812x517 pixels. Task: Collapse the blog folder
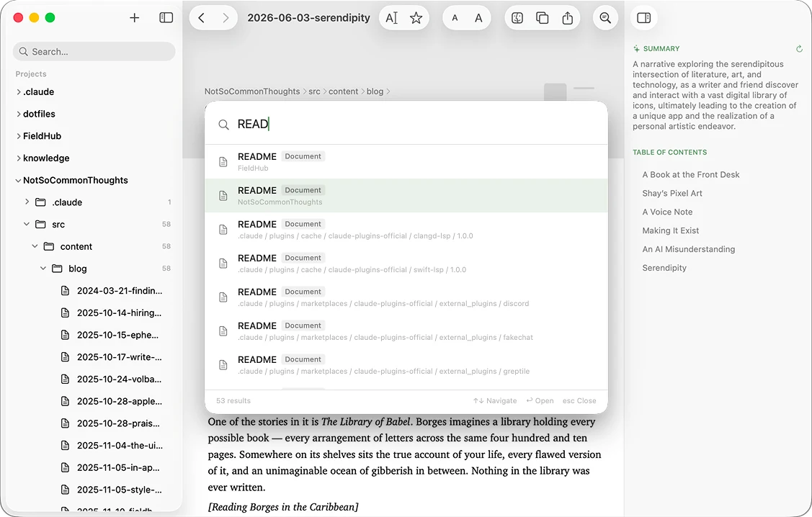pos(43,269)
